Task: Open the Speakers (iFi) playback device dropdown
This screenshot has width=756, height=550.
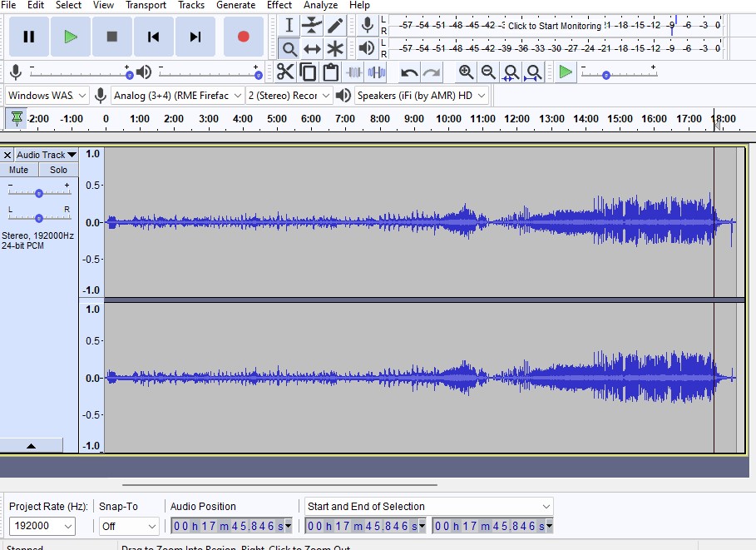Action: coord(422,96)
